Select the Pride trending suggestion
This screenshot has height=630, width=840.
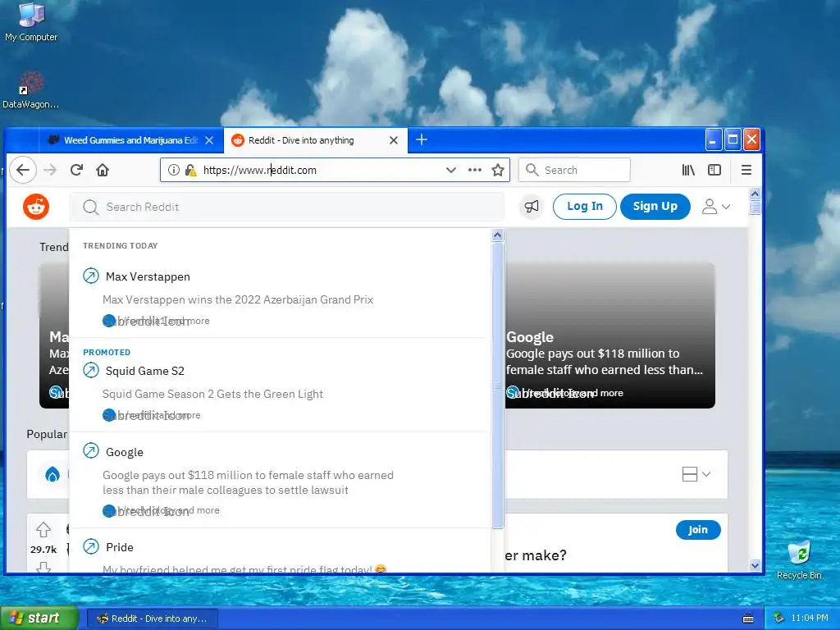point(280,552)
